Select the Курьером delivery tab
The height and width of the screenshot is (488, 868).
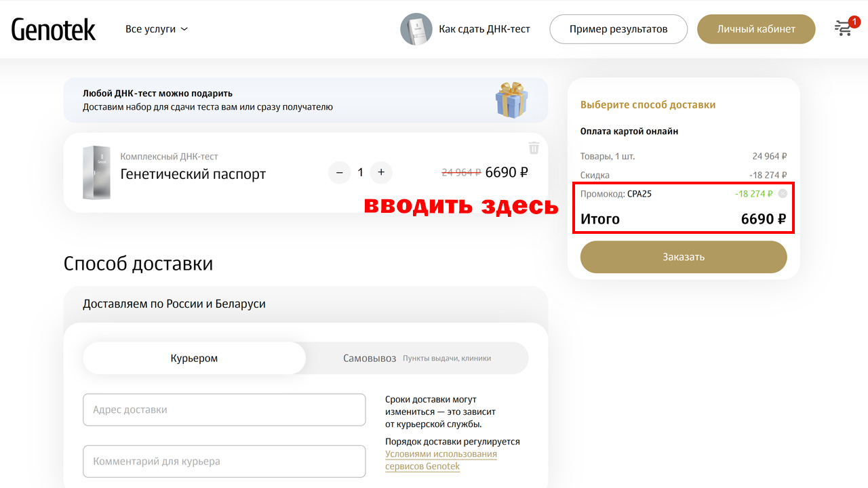coord(194,358)
